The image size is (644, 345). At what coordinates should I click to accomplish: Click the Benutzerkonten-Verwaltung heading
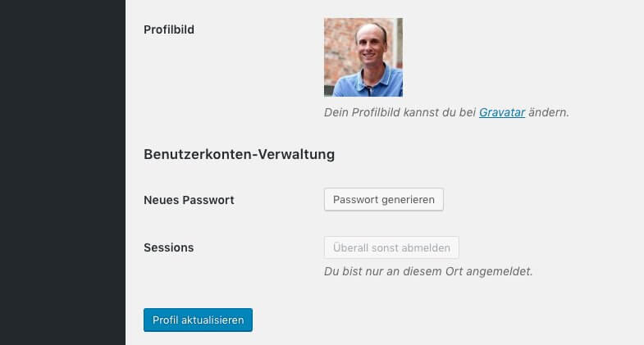(239, 154)
